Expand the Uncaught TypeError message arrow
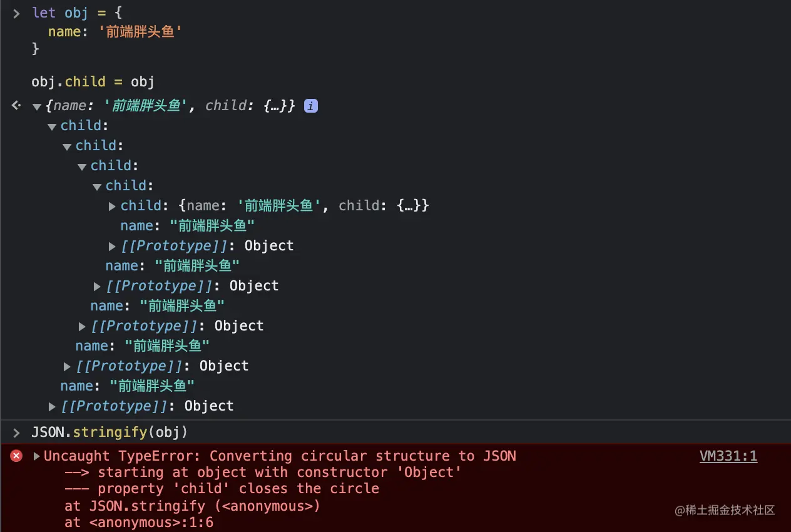The image size is (791, 532). click(37, 456)
